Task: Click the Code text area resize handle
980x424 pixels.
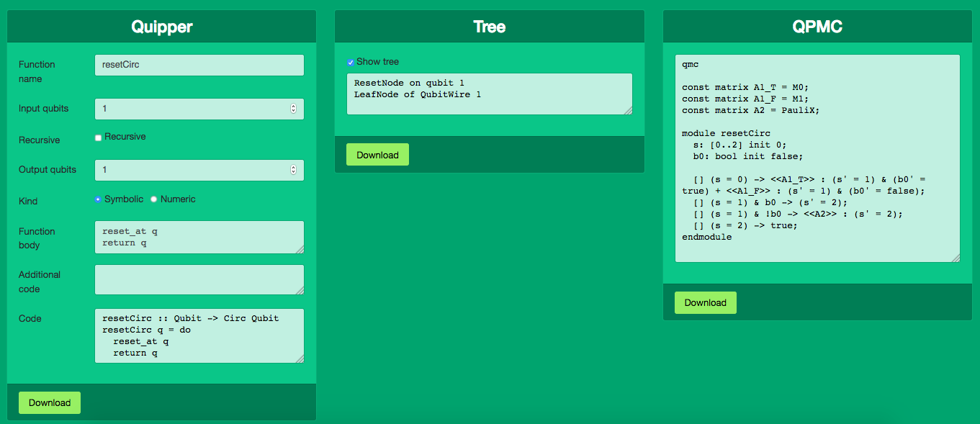Action: (x=300, y=358)
